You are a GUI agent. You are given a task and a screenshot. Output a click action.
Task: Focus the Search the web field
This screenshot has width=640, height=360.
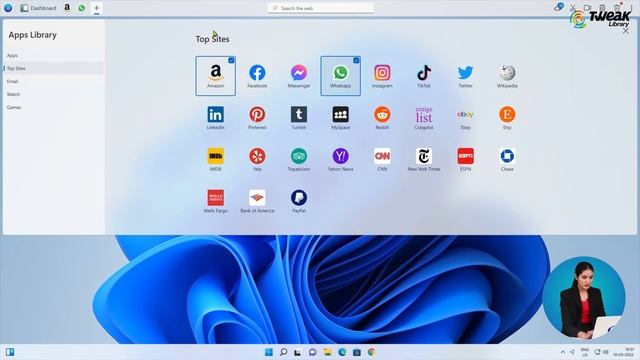(320, 8)
